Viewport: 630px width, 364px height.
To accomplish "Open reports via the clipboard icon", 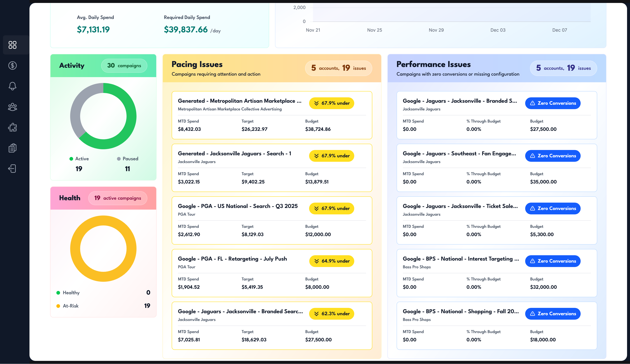I will click(12, 148).
